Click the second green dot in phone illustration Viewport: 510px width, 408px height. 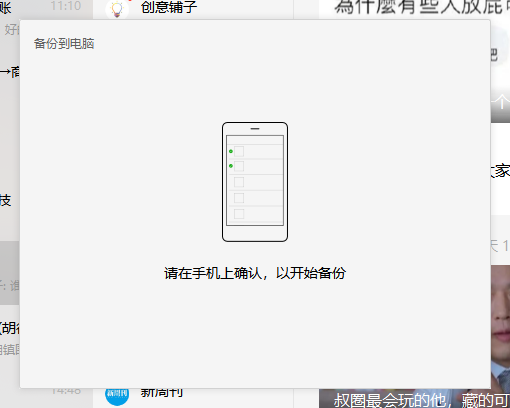(x=231, y=166)
